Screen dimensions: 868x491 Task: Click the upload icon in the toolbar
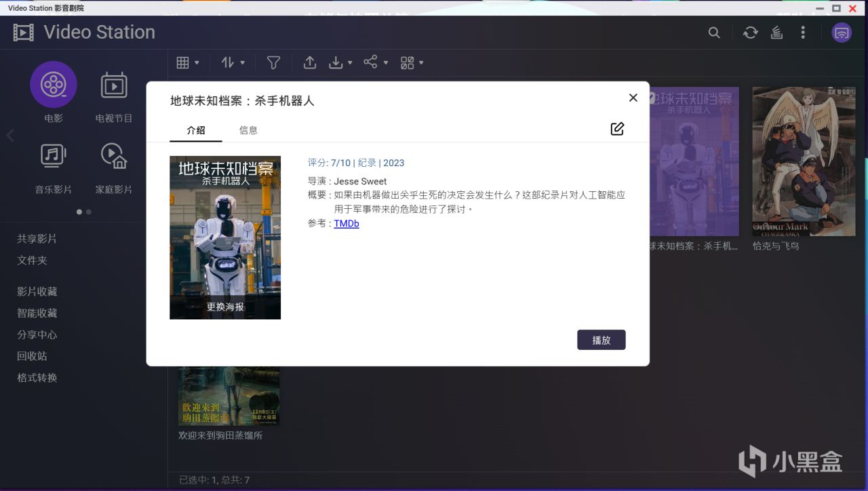[x=310, y=62]
